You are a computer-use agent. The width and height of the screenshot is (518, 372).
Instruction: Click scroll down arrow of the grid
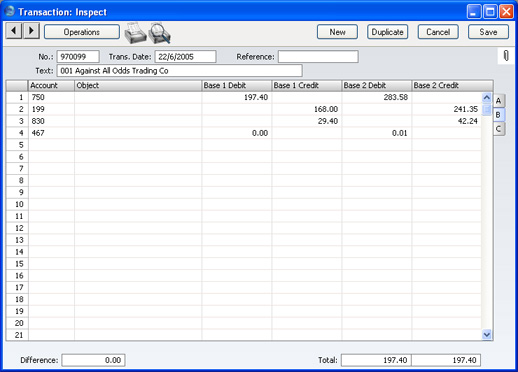(x=487, y=334)
